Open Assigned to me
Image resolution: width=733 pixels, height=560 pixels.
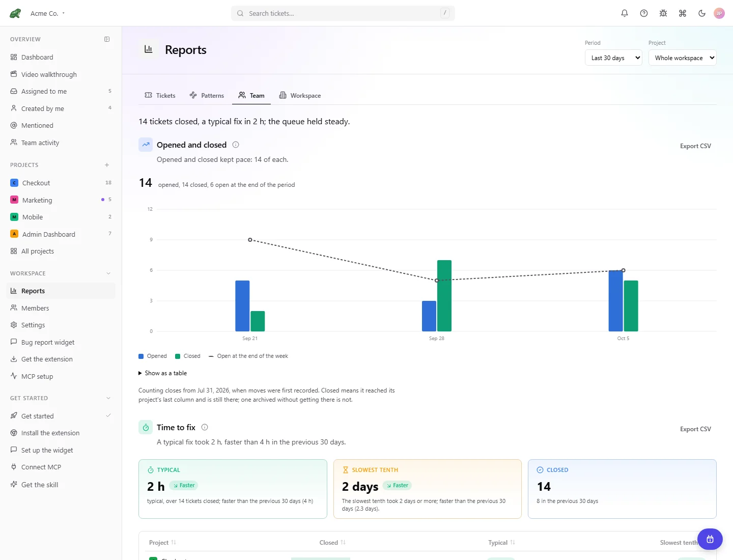click(61, 91)
